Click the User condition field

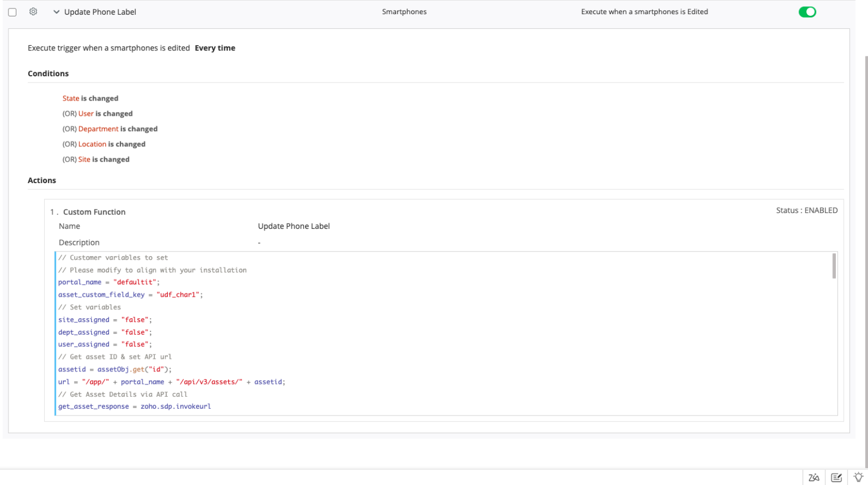pos(86,114)
